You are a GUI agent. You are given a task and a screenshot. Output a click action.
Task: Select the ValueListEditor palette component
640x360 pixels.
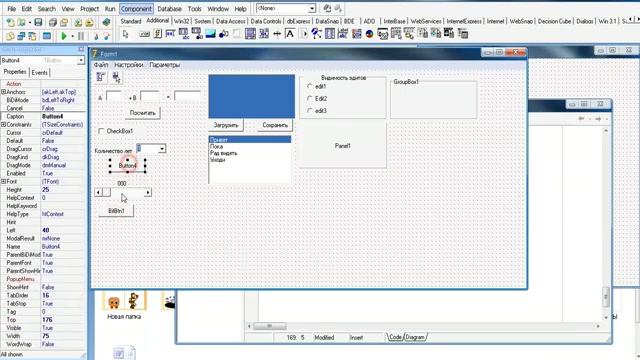[x=330, y=34]
